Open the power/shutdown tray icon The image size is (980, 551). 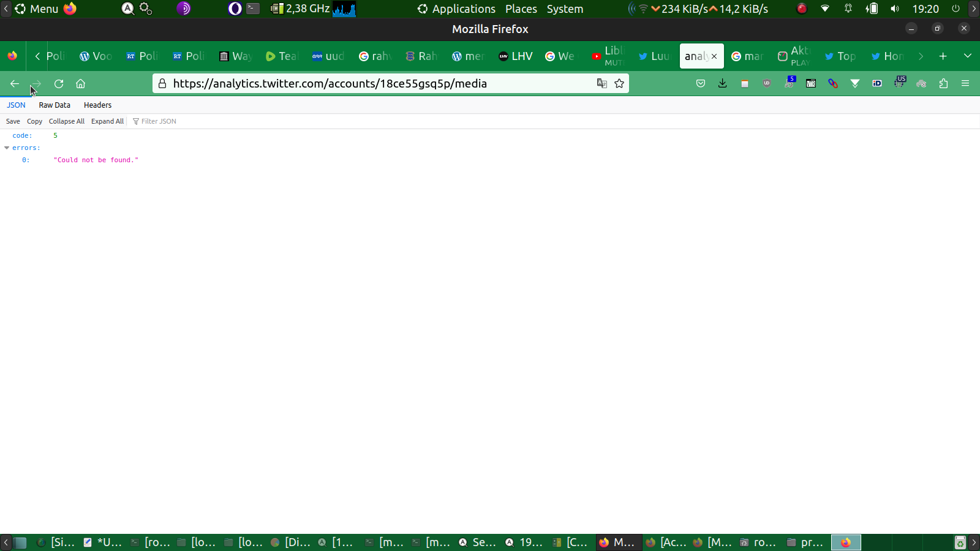tap(956, 9)
